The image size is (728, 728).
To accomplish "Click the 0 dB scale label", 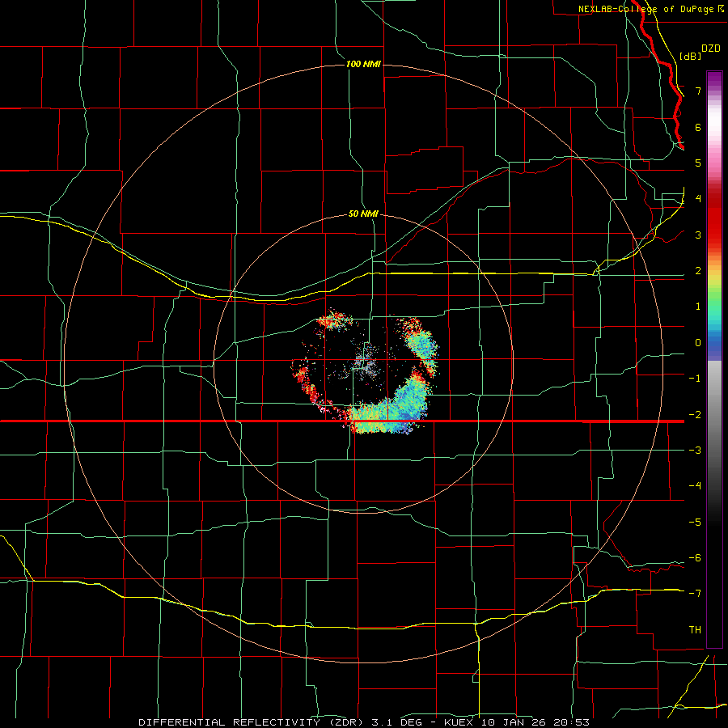I will (x=698, y=343).
